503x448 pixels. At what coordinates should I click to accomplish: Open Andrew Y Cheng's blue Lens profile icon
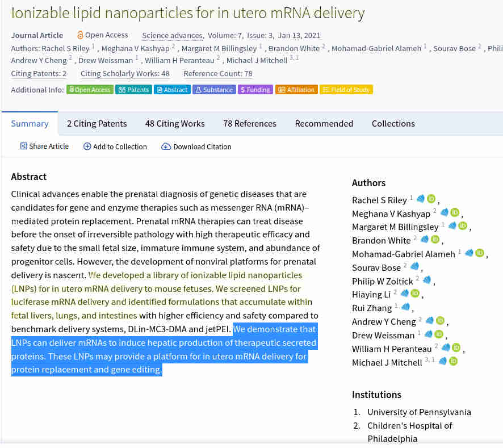coord(430,320)
